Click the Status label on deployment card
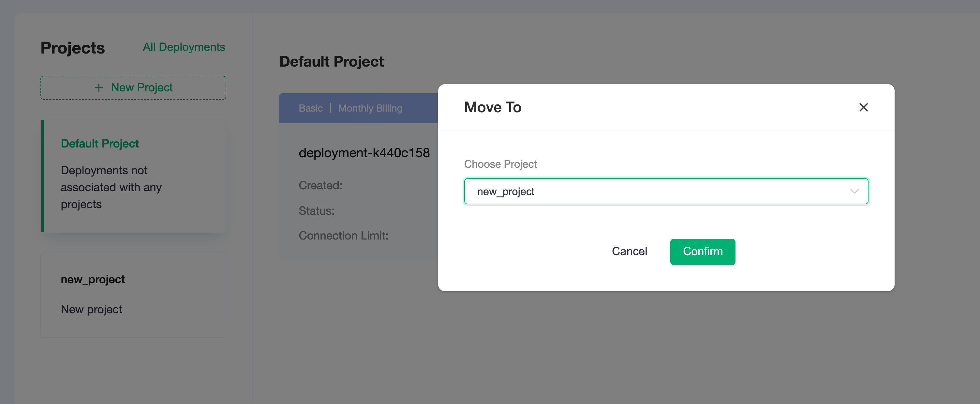 pyautogui.click(x=316, y=210)
